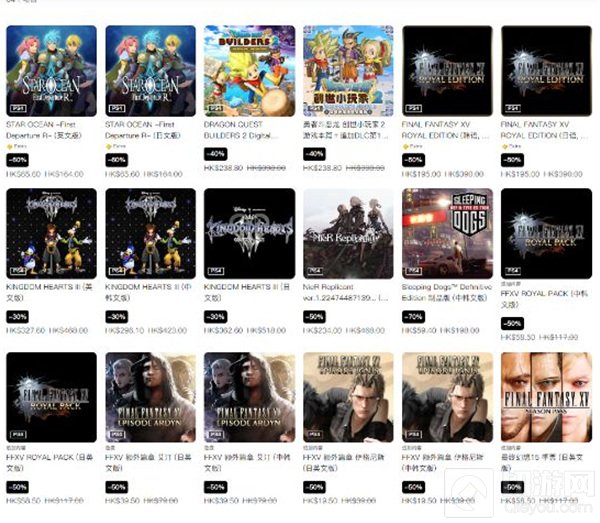
Task: Open the Sleeping Dogs Definitive Edition title link
Action: coord(447,292)
